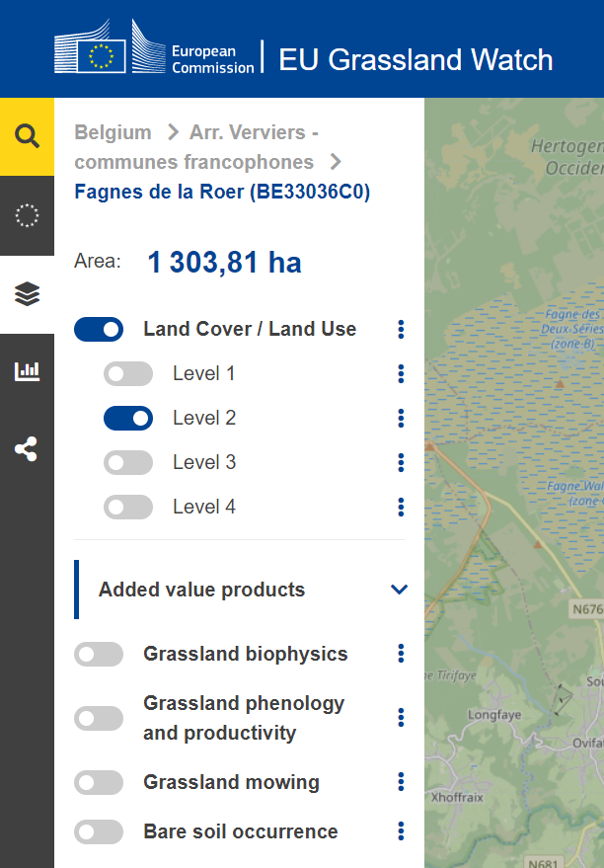Open the chart statistics sidebar icon

(x=27, y=372)
